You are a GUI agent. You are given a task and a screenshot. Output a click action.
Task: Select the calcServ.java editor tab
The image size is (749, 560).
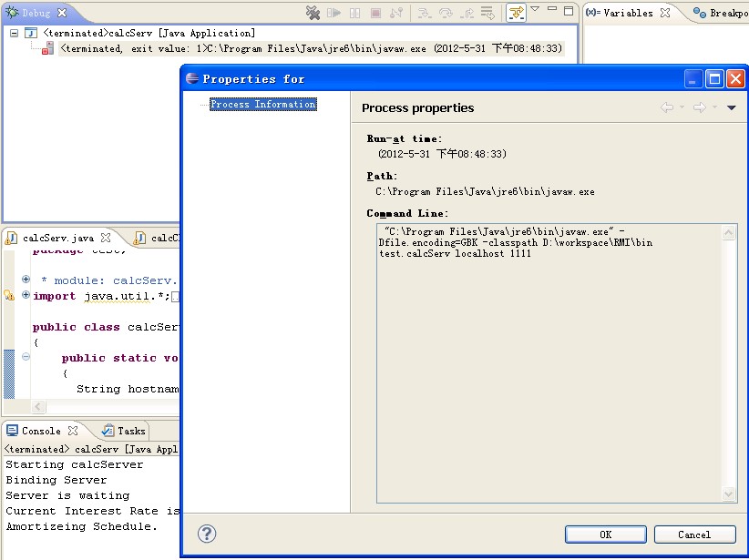click(58, 238)
